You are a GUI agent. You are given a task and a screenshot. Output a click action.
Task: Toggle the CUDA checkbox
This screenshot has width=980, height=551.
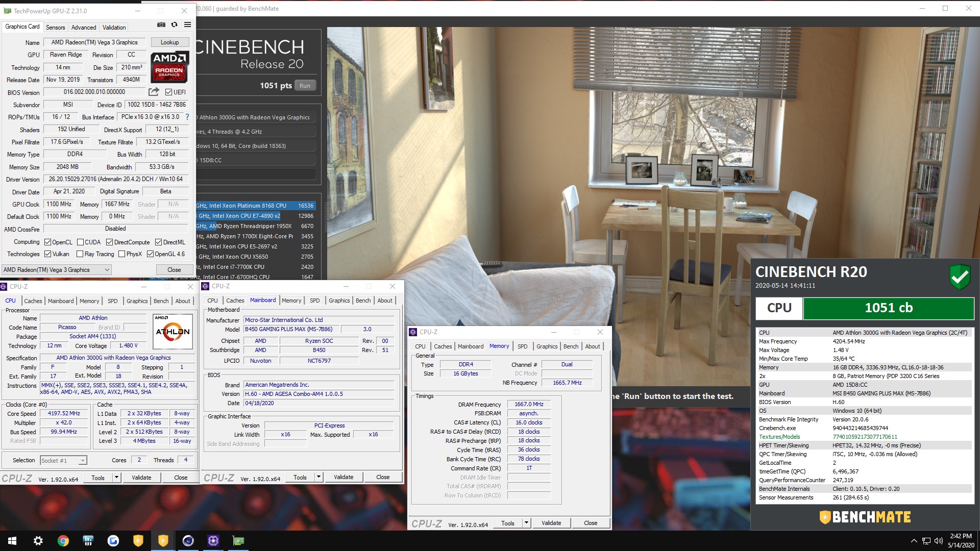tap(80, 242)
